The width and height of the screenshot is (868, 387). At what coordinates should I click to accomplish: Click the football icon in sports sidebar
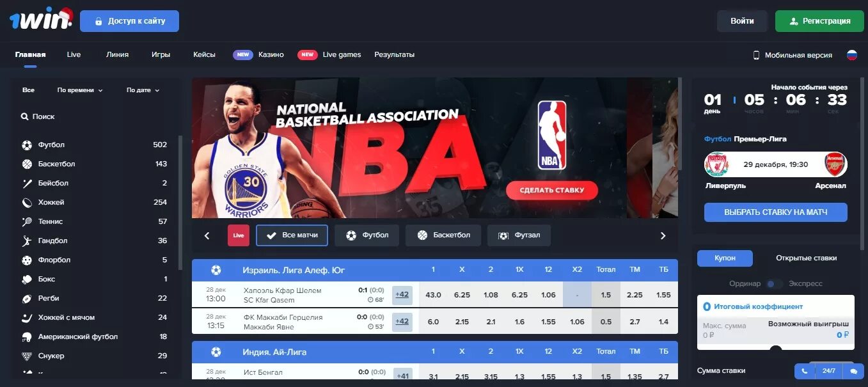27,145
